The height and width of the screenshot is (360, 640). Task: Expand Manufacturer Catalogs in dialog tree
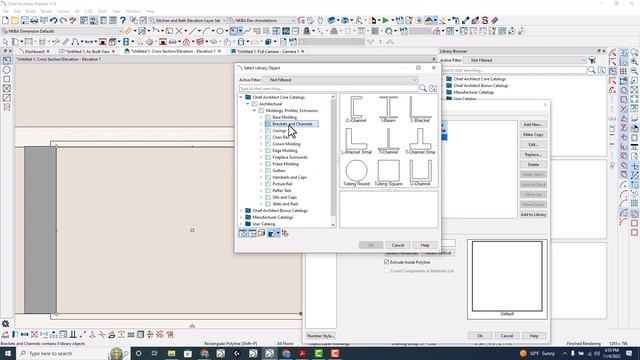(x=241, y=217)
